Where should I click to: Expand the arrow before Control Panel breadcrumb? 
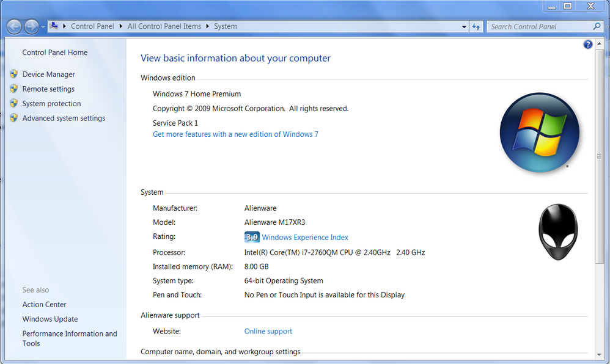coord(64,26)
